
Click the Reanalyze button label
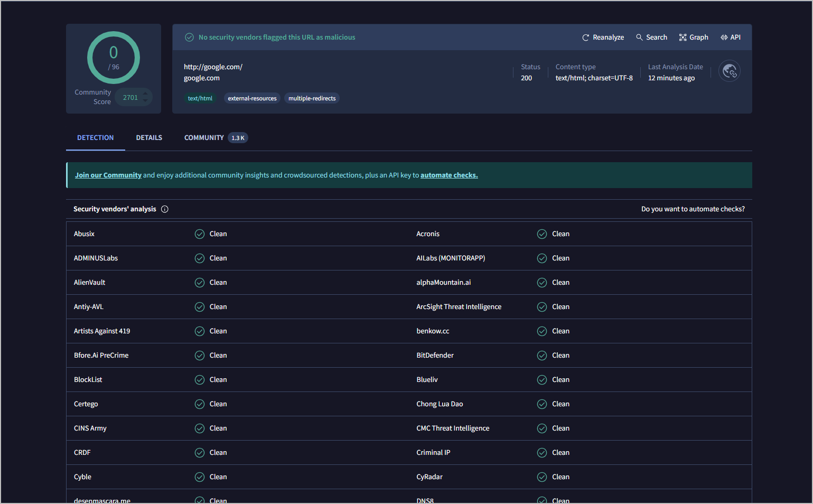609,38
